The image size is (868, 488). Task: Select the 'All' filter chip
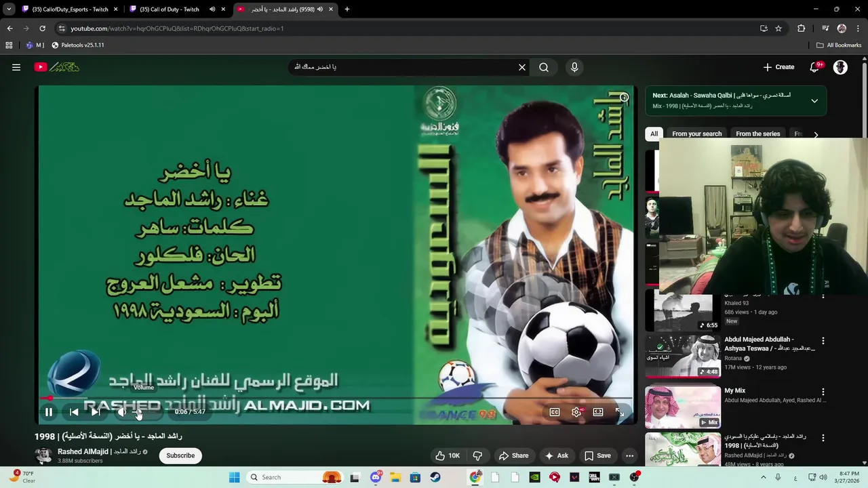(654, 134)
